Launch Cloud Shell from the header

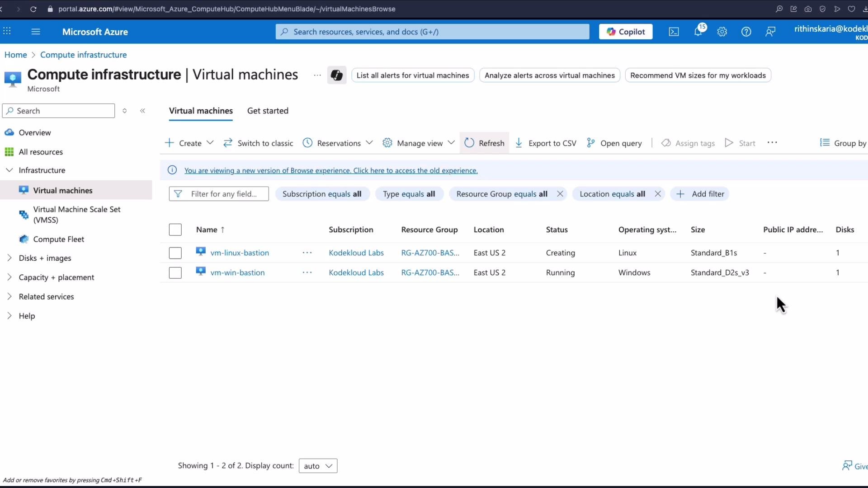point(674,32)
